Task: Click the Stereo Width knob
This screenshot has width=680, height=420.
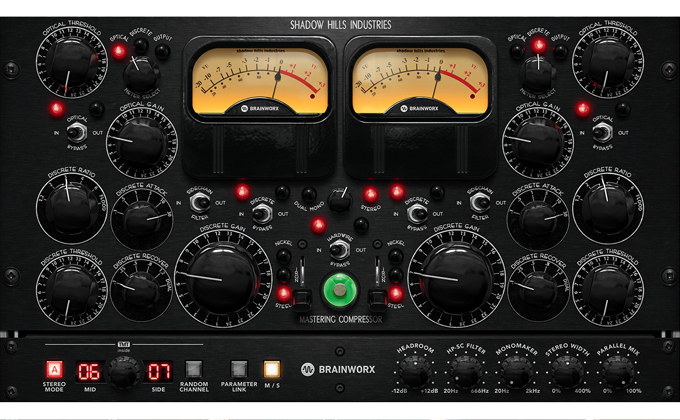Action: pos(567,371)
